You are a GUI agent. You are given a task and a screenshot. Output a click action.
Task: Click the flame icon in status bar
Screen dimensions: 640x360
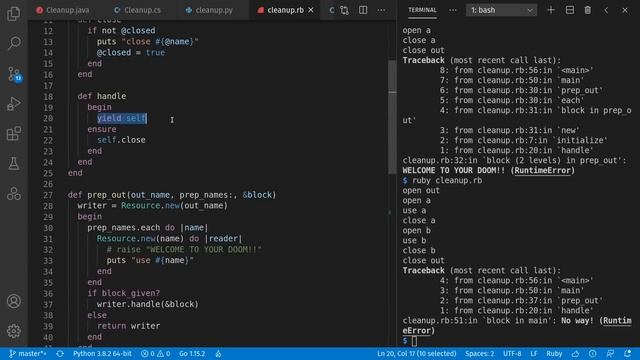click(x=218, y=353)
